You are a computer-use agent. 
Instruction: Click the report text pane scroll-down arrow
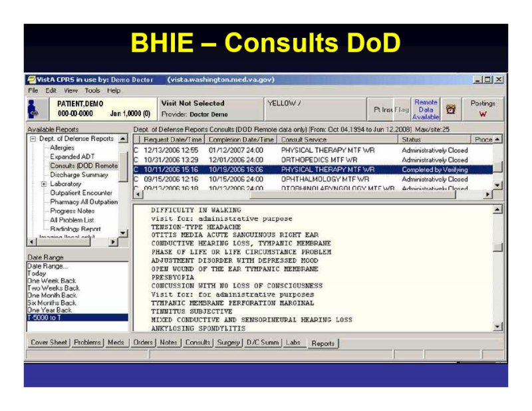[x=497, y=327]
